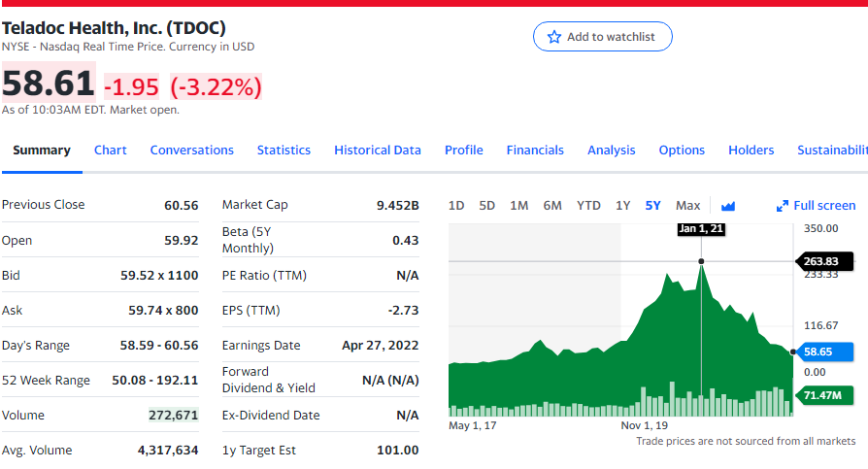Click the Full screen expand arrows icon
The image size is (868, 469).
tap(783, 206)
